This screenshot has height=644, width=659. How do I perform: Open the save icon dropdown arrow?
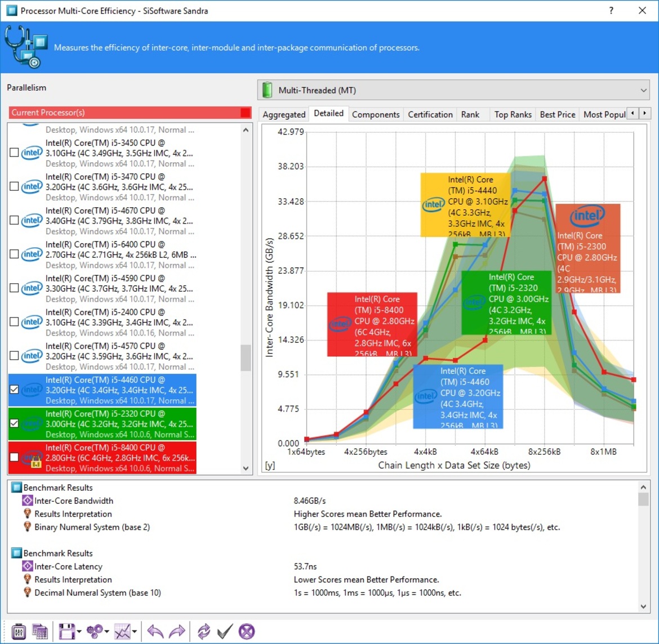[x=79, y=632]
